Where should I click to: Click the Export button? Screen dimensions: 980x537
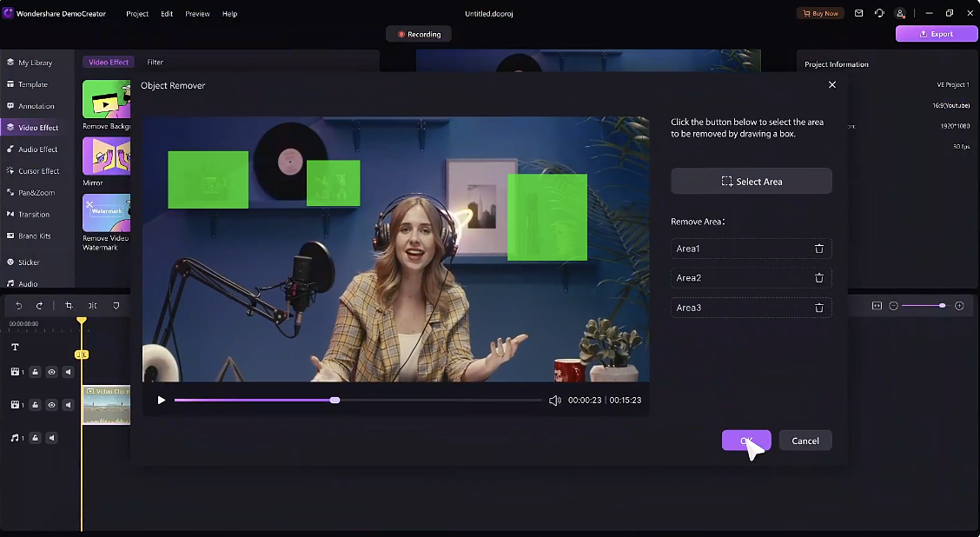pyautogui.click(x=936, y=34)
